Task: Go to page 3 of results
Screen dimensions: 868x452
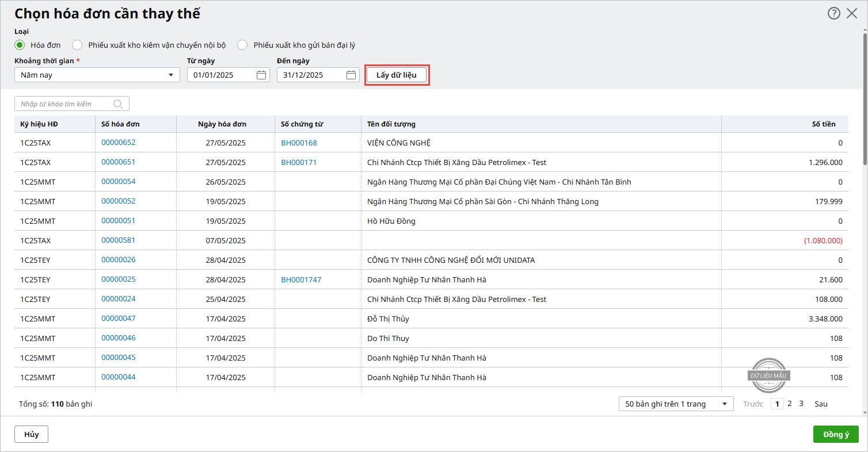Action: pos(801,404)
